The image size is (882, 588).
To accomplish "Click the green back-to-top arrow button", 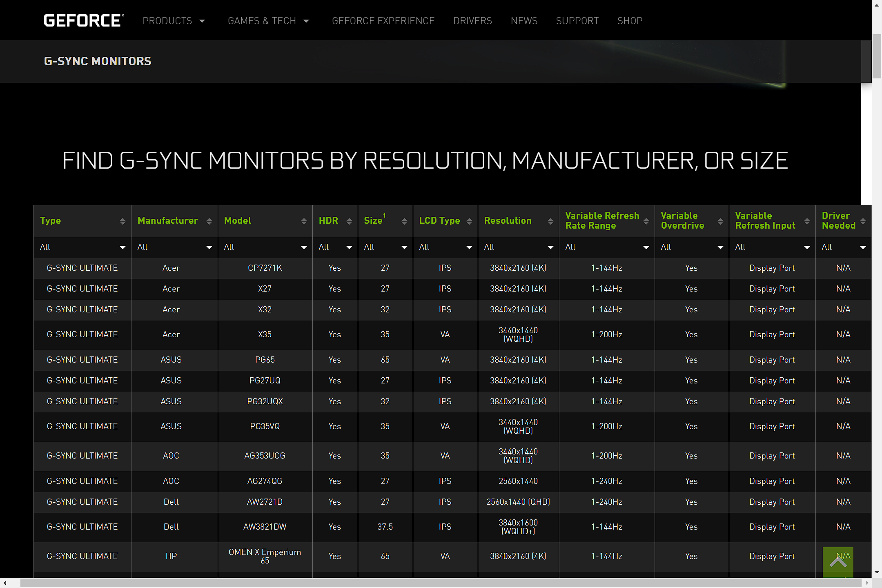I will pos(838,562).
